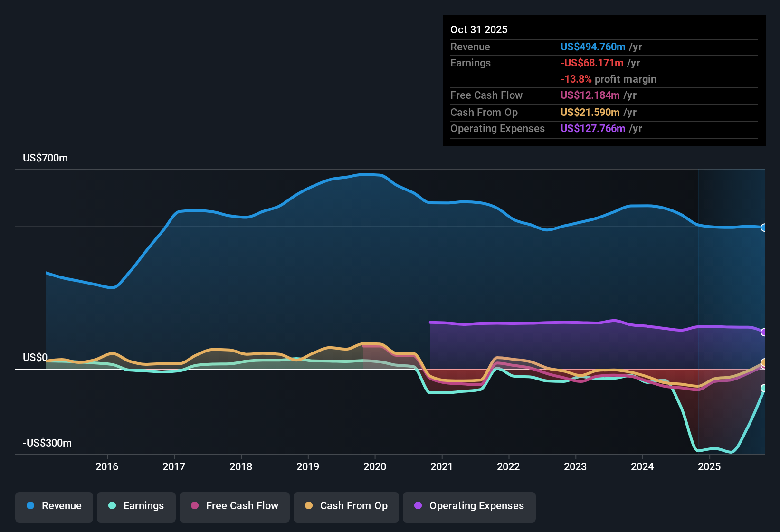The width and height of the screenshot is (780, 532).
Task: Click the orange Cash From Op legend dot
Action: pyautogui.click(x=308, y=506)
